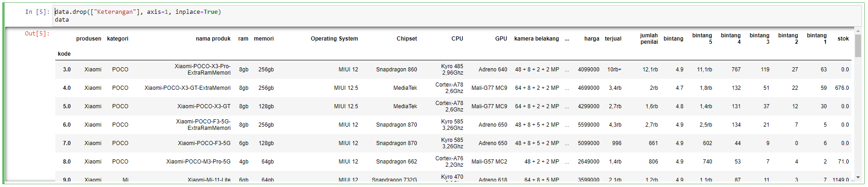
Task: Click the terjual value '996'
Action: click(617, 143)
